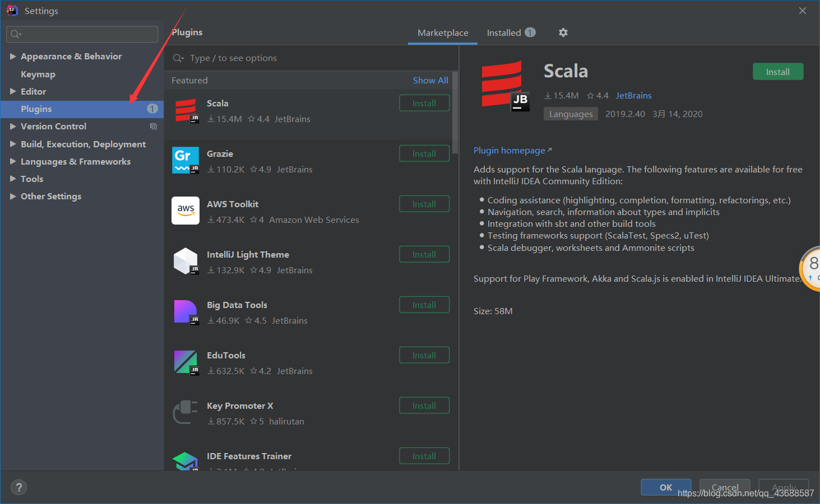
Task: Focus the settings search field
Action: [x=82, y=34]
